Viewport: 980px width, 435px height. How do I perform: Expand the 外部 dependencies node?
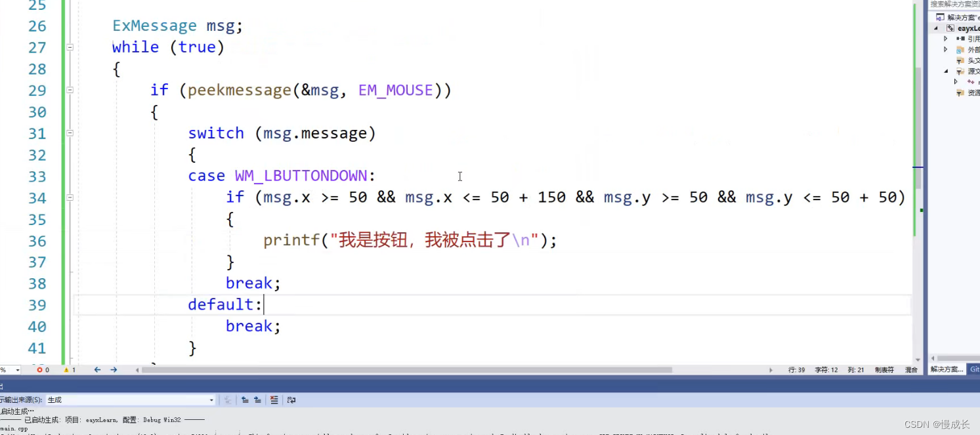point(946,49)
